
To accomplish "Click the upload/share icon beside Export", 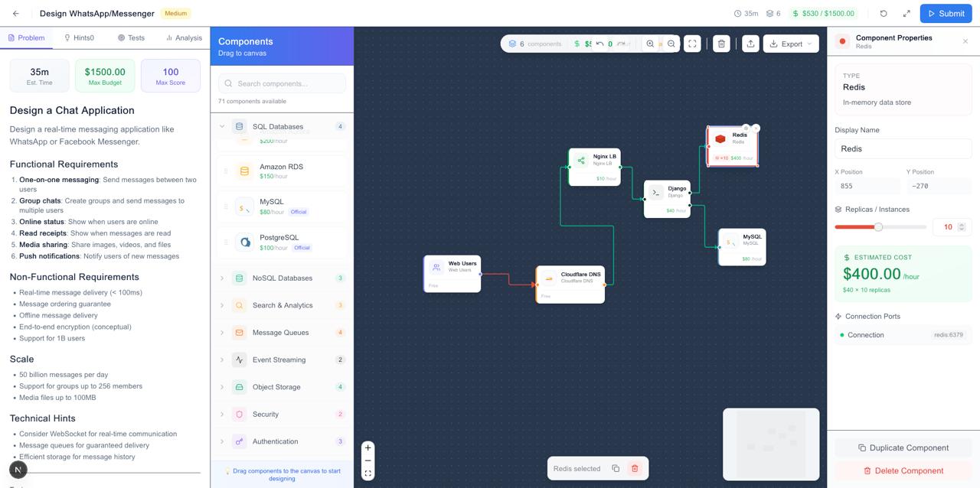I will [750, 44].
